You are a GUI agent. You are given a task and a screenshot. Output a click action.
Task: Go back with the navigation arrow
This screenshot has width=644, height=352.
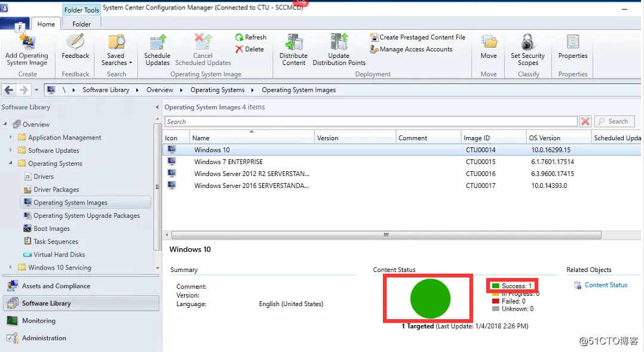(9, 90)
